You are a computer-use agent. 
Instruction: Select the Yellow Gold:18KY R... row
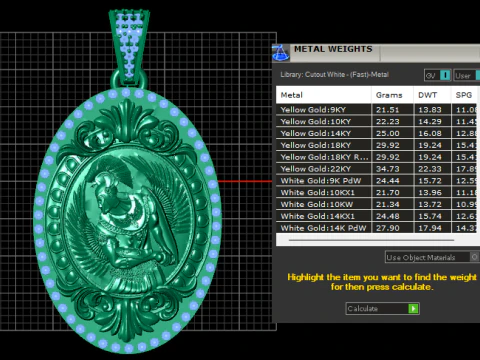pyautogui.click(x=377, y=157)
